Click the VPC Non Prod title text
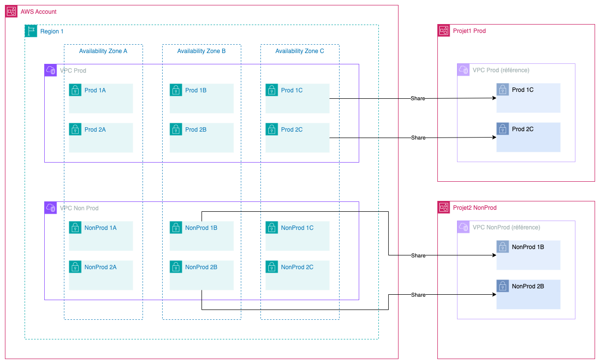This screenshot has width=600, height=364. click(79, 208)
